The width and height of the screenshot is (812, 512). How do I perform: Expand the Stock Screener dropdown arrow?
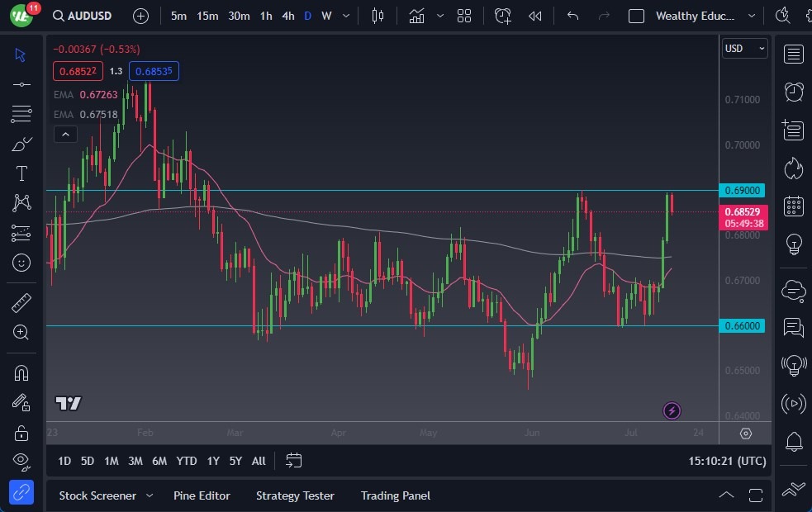pos(150,495)
